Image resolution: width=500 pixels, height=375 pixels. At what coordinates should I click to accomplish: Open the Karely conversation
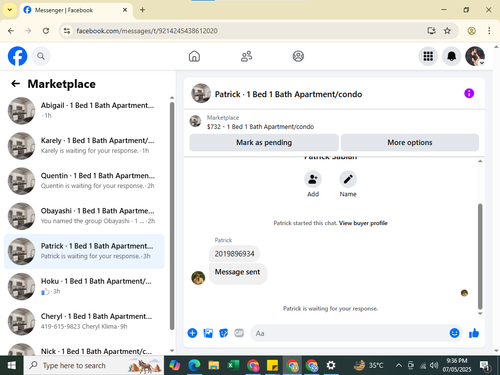84,146
